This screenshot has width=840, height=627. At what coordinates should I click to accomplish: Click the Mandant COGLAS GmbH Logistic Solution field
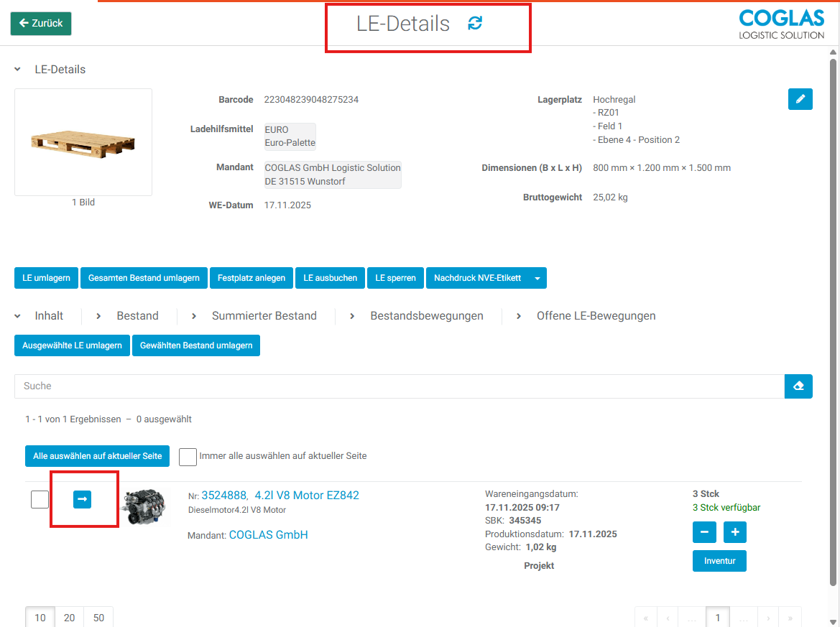pyautogui.click(x=333, y=175)
